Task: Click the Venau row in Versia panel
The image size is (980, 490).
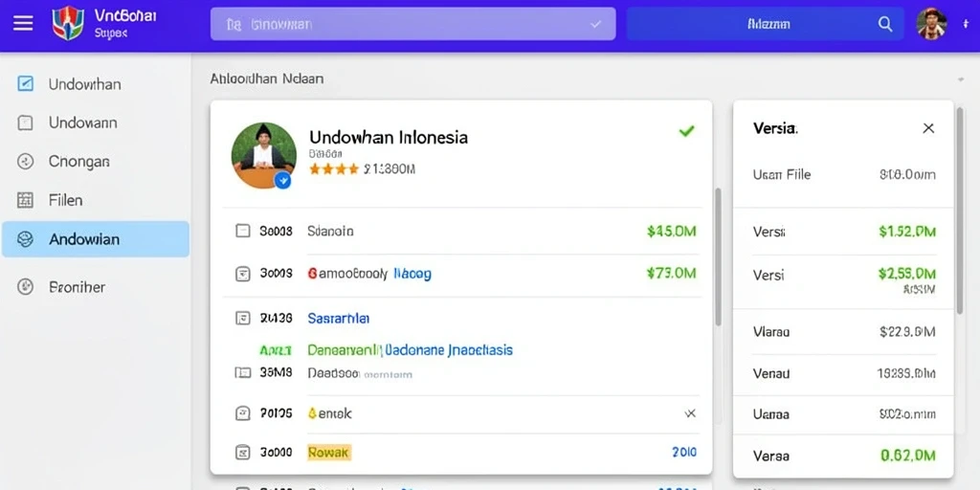Action: [844, 374]
